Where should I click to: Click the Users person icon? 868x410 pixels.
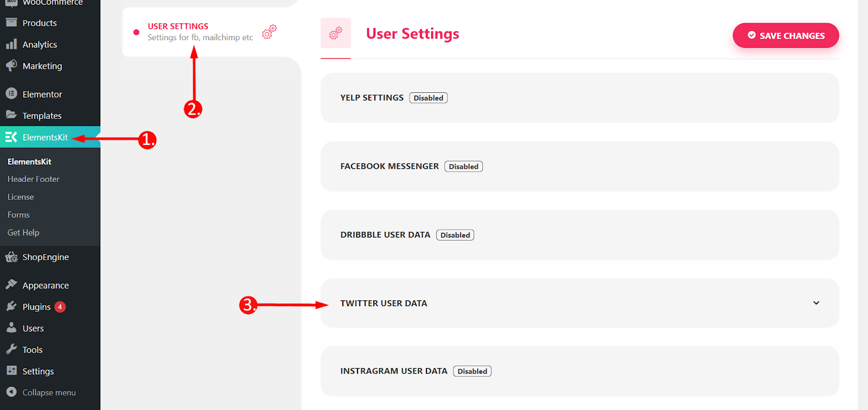(11, 327)
